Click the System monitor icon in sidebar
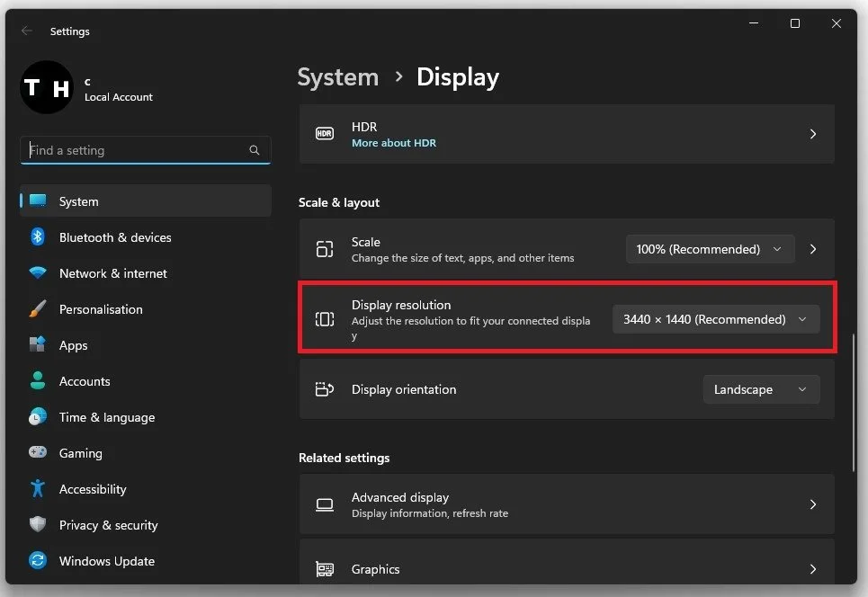Viewport: 868px width, 597px height. (x=38, y=200)
